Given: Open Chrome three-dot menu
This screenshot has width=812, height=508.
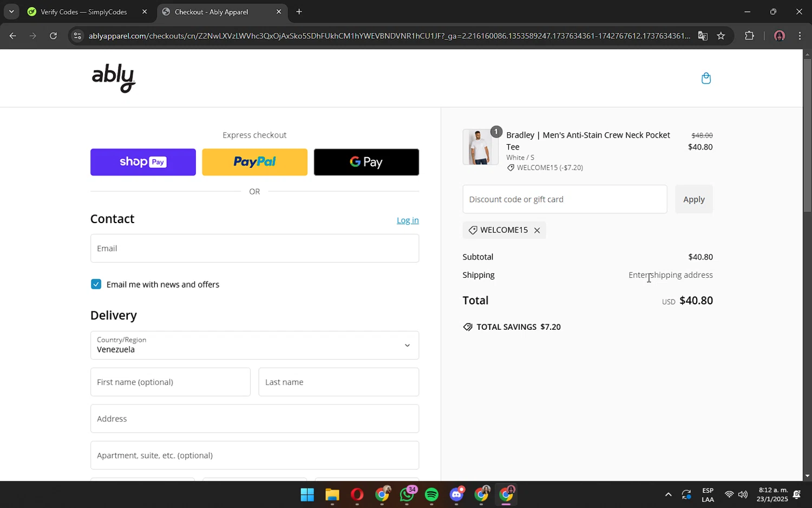Looking at the screenshot, I should (800, 36).
